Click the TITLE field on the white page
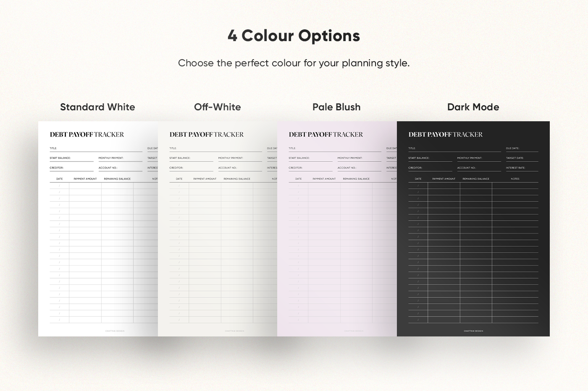588x391 pixels. (96, 149)
